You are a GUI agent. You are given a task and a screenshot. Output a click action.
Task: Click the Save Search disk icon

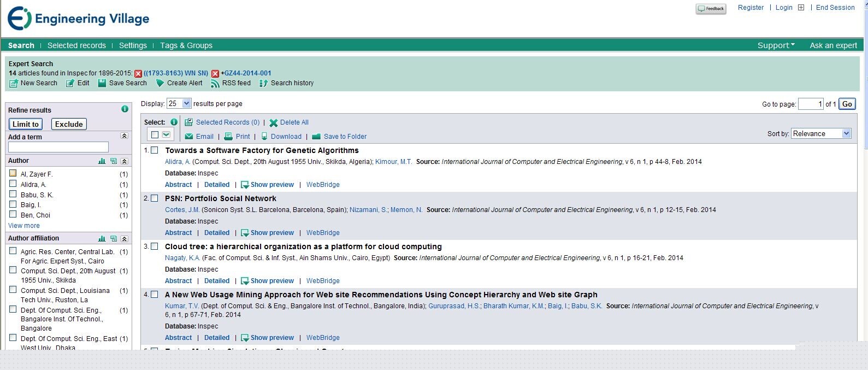click(x=102, y=83)
